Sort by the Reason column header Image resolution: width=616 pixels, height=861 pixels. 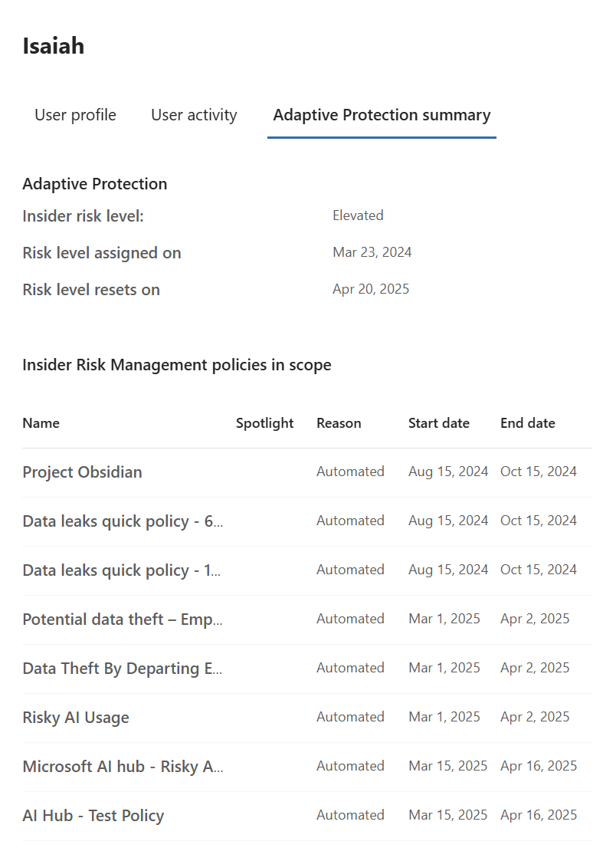click(x=339, y=423)
